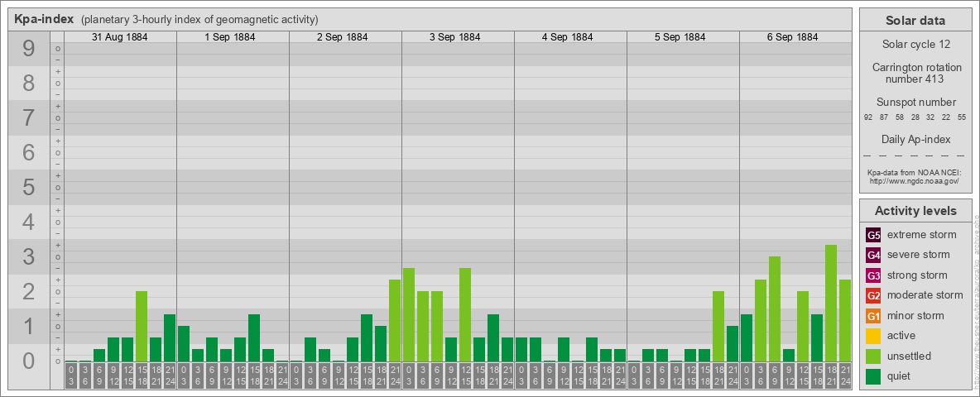The image size is (980, 397).
Task: Click the G3 strong storm legend icon
Action: [x=874, y=275]
